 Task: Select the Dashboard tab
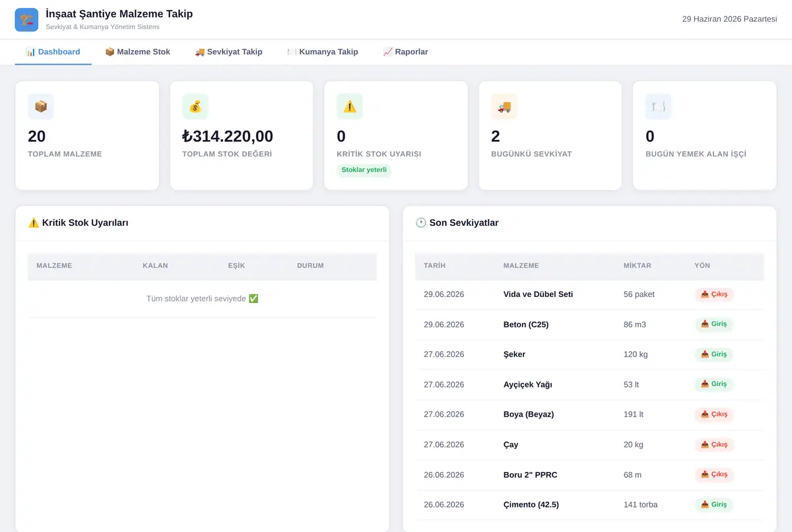[x=53, y=51]
